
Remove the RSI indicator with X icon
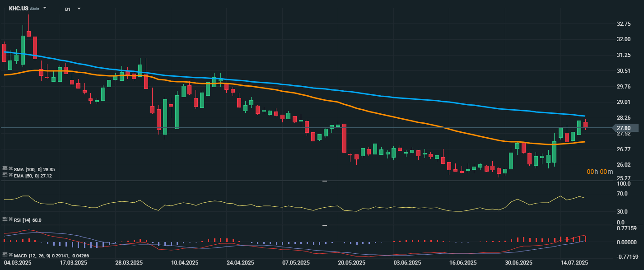10,219
